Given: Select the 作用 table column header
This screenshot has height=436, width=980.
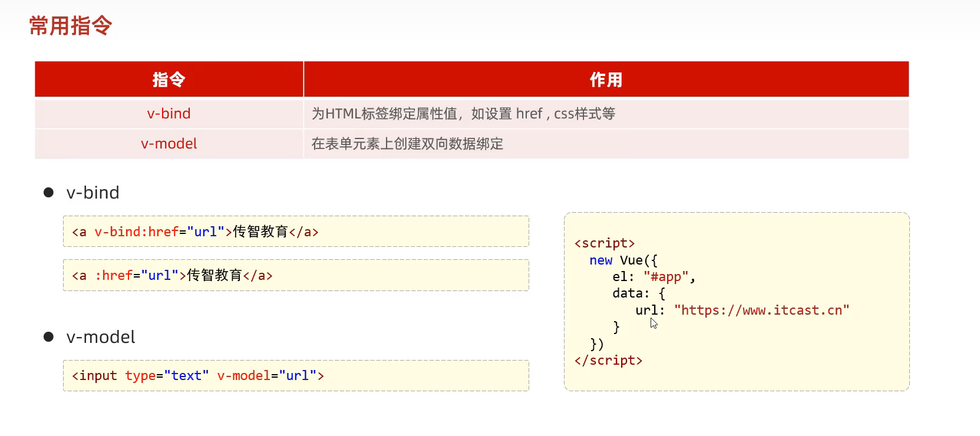Looking at the screenshot, I should click(606, 80).
